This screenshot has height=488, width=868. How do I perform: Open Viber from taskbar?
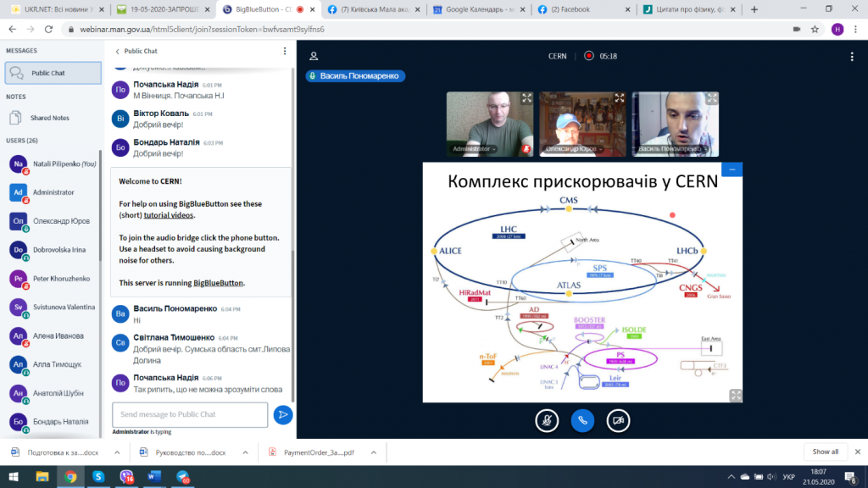click(x=127, y=476)
